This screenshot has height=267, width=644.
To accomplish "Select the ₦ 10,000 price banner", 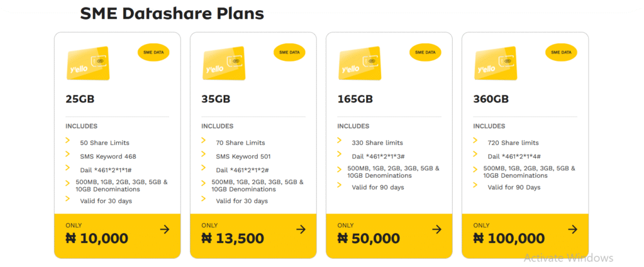I will pos(118,236).
